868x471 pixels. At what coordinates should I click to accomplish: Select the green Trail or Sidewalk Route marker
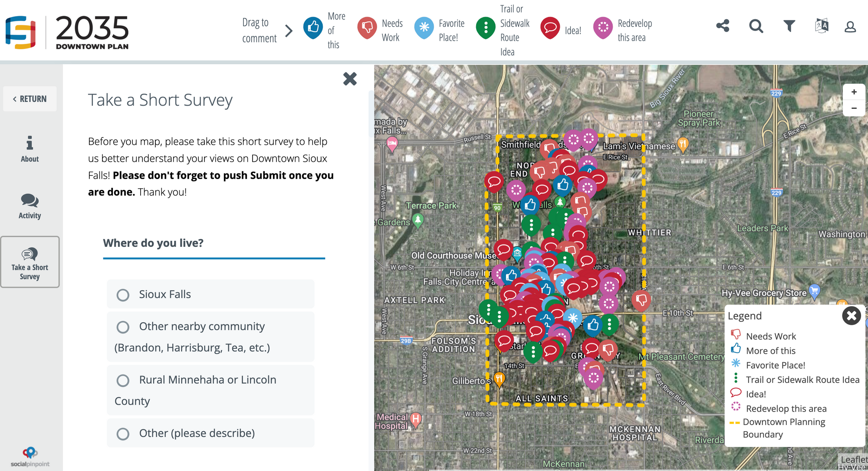point(486,28)
